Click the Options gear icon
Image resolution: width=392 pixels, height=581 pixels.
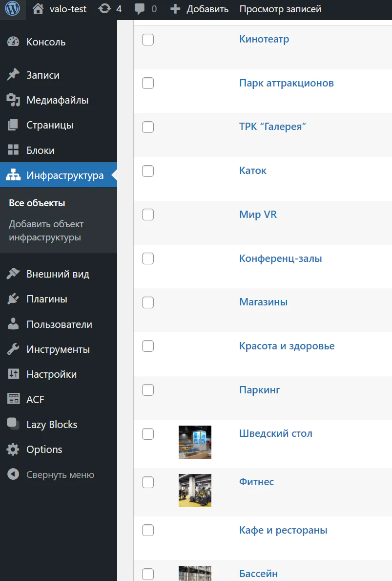click(13, 449)
